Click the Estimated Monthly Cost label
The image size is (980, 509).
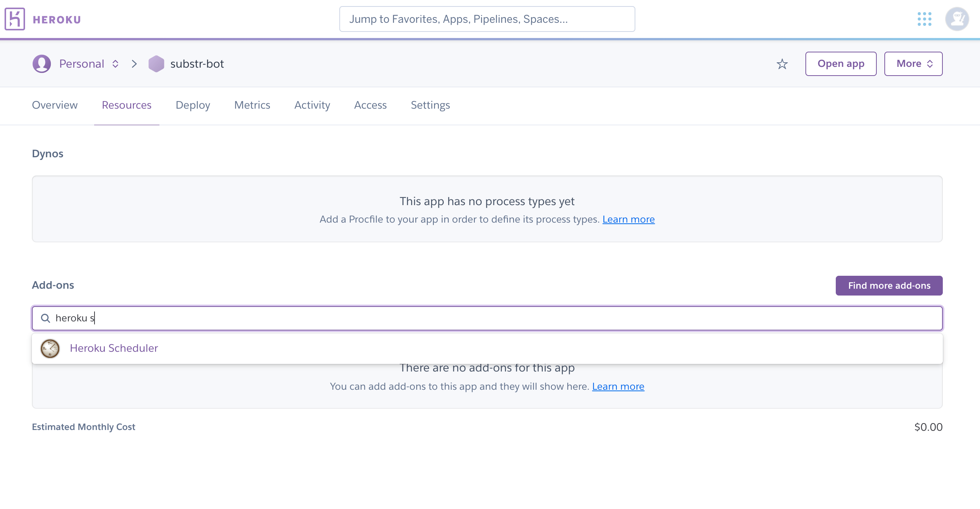click(x=84, y=427)
